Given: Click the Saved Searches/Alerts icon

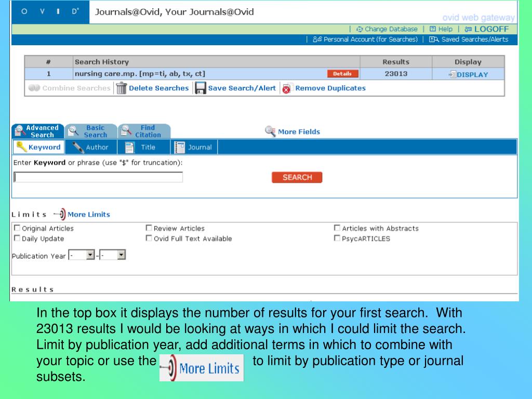Looking at the screenshot, I should pyautogui.click(x=434, y=39).
